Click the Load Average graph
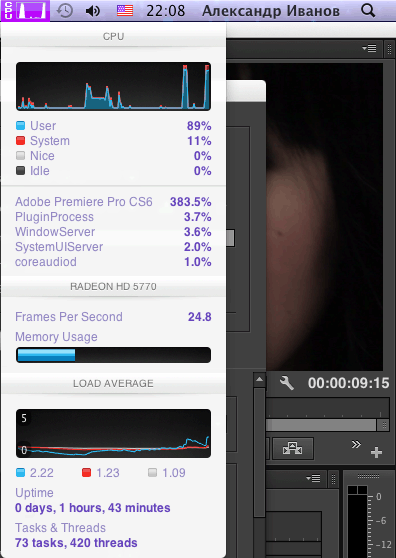 (x=113, y=433)
